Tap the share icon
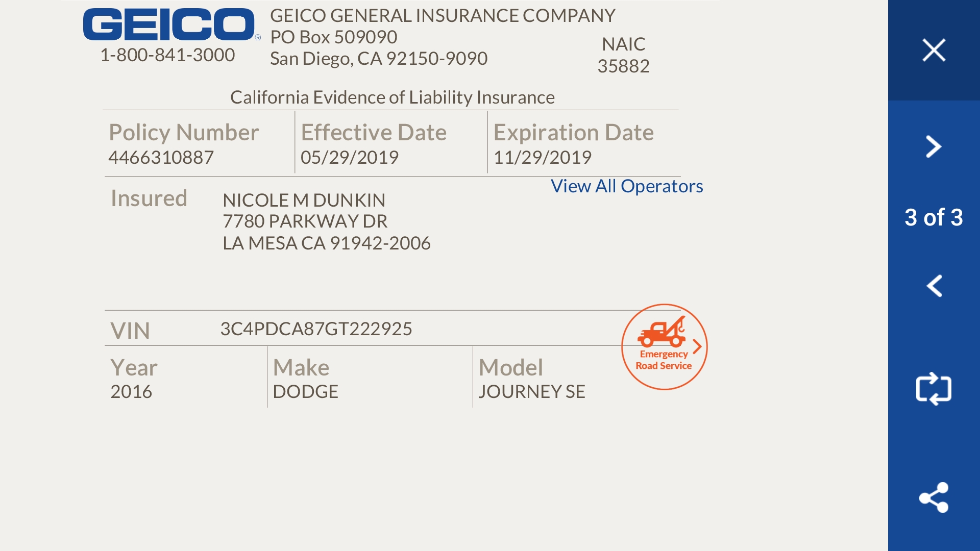Screen dimensions: 980x551 (x=934, y=497)
